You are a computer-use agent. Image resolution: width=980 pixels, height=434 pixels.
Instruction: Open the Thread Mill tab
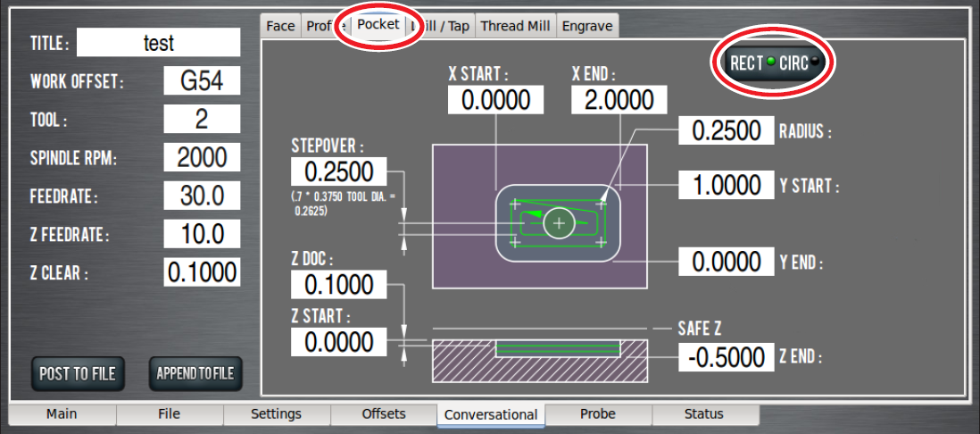(515, 26)
